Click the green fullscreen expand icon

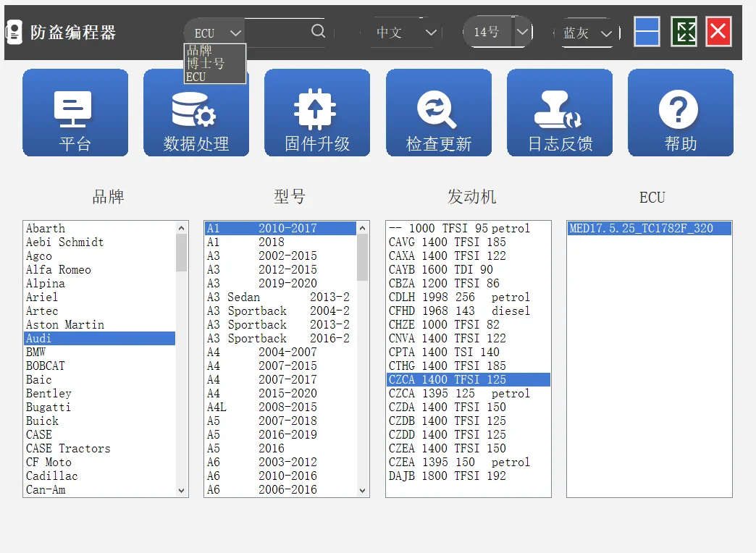coord(684,32)
